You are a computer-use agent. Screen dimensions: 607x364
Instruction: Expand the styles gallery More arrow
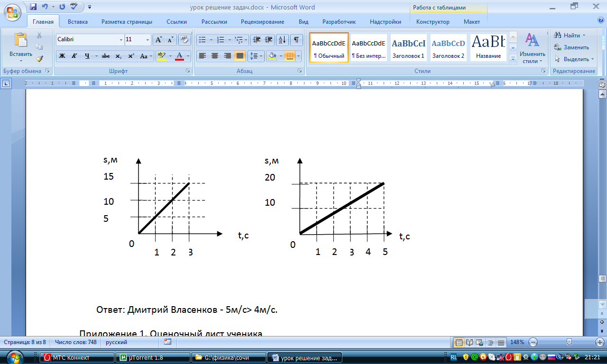tap(513, 59)
